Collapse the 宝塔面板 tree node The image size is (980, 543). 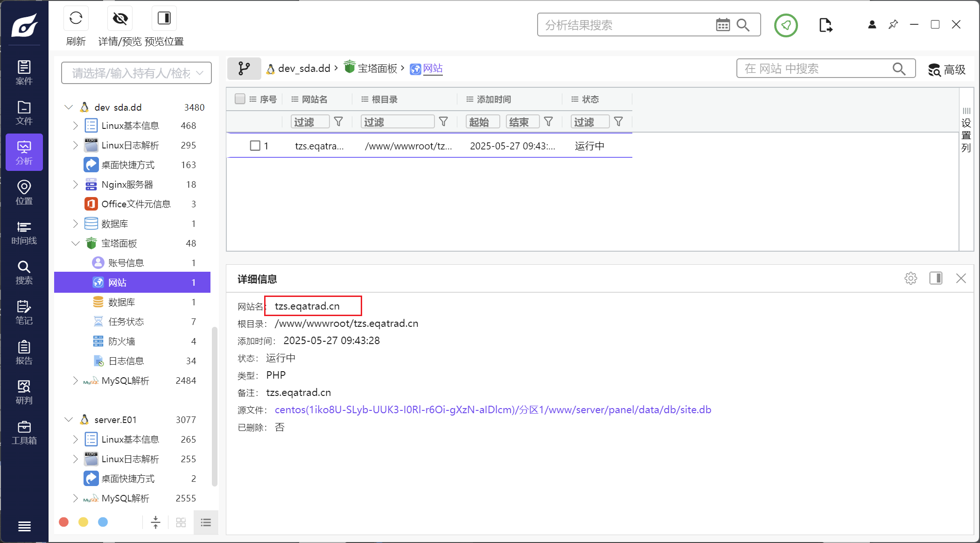tap(75, 243)
